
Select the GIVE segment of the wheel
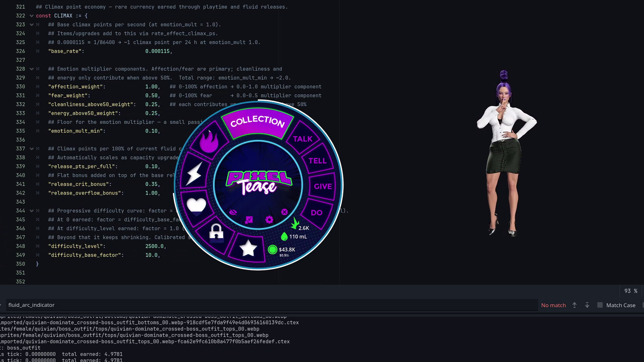tap(323, 186)
